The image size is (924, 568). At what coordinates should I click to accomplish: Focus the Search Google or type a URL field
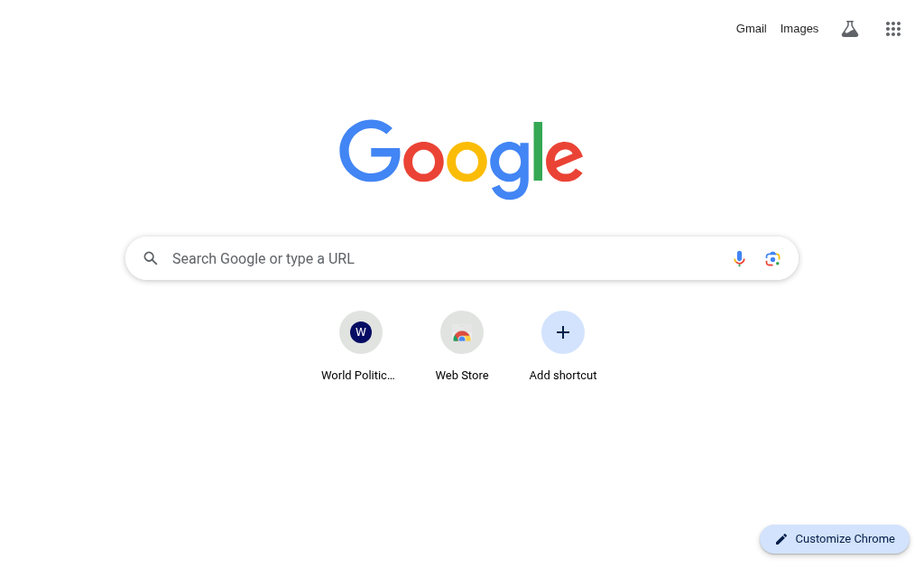click(462, 258)
